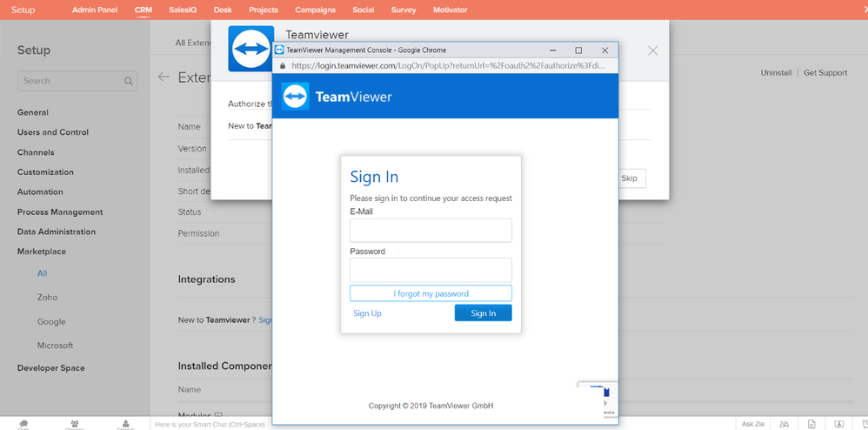Maximize the TeamViewer Management Console popup window
868x430 pixels.
(578, 50)
